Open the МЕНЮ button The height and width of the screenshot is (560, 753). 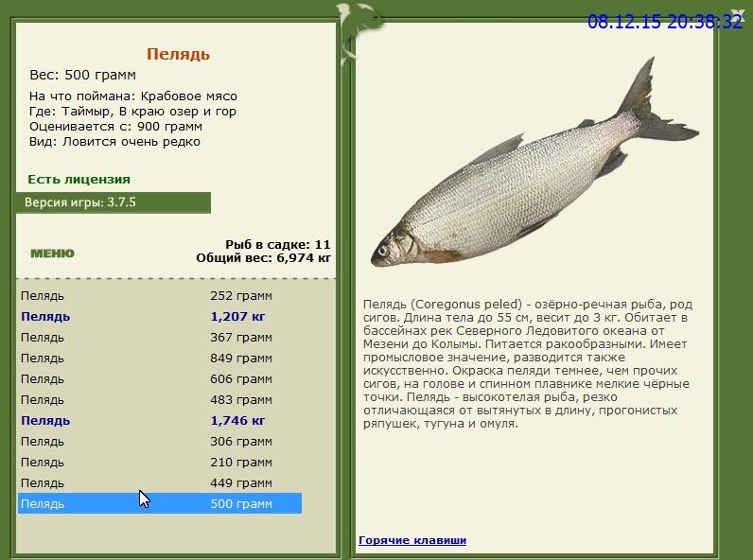click(52, 254)
